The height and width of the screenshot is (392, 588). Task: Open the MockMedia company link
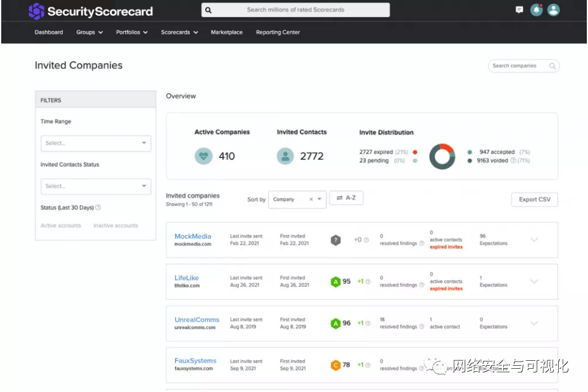(x=193, y=236)
